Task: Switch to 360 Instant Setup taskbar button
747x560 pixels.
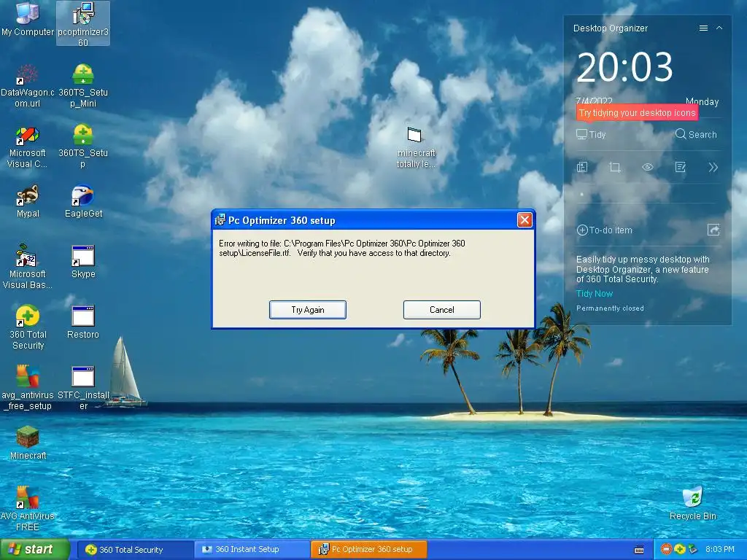Action: (252, 550)
